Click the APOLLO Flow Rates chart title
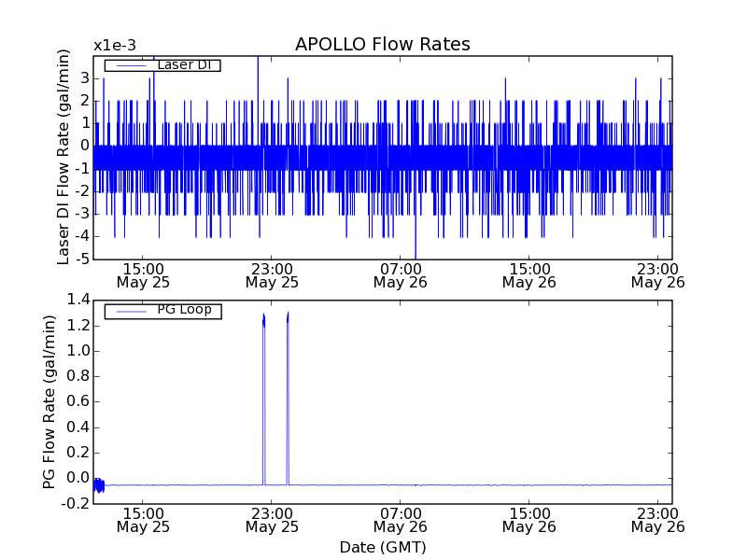This screenshot has width=747, height=560. pos(382,45)
